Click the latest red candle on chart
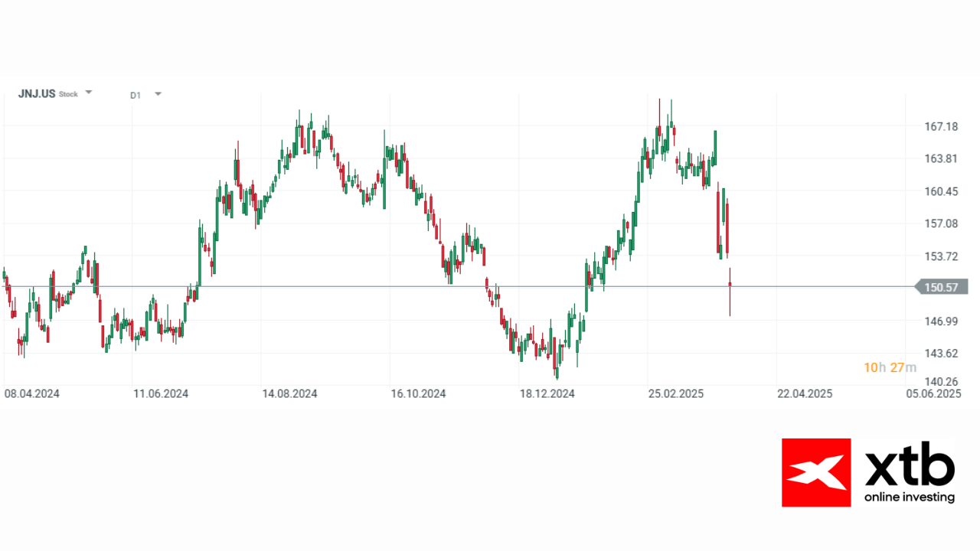The image size is (980, 551). pyautogui.click(x=730, y=285)
